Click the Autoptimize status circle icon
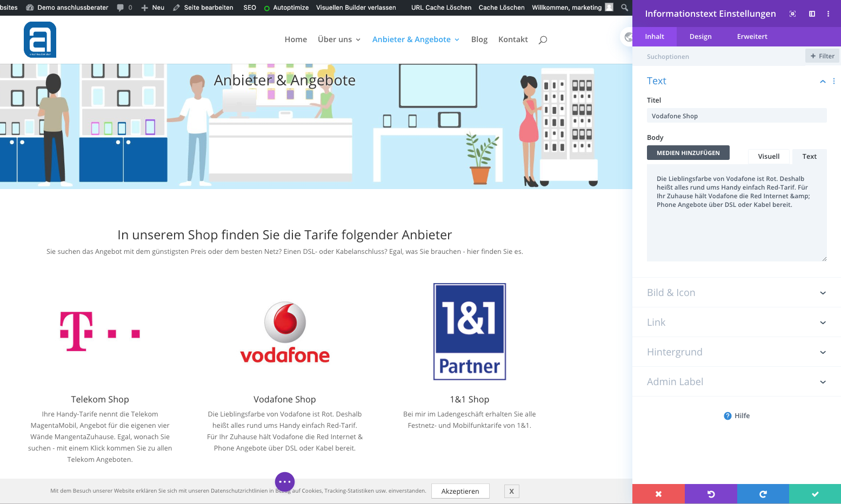 tap(267, 8)
